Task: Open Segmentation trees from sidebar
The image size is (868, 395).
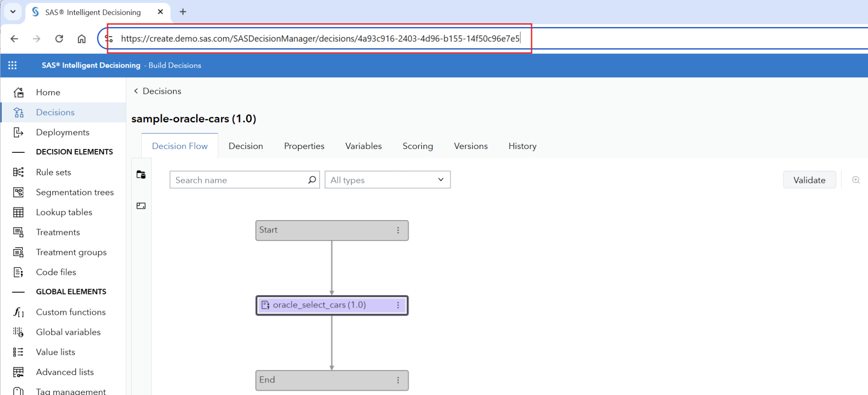Action: pyautogui.click(x=75, y=192)
